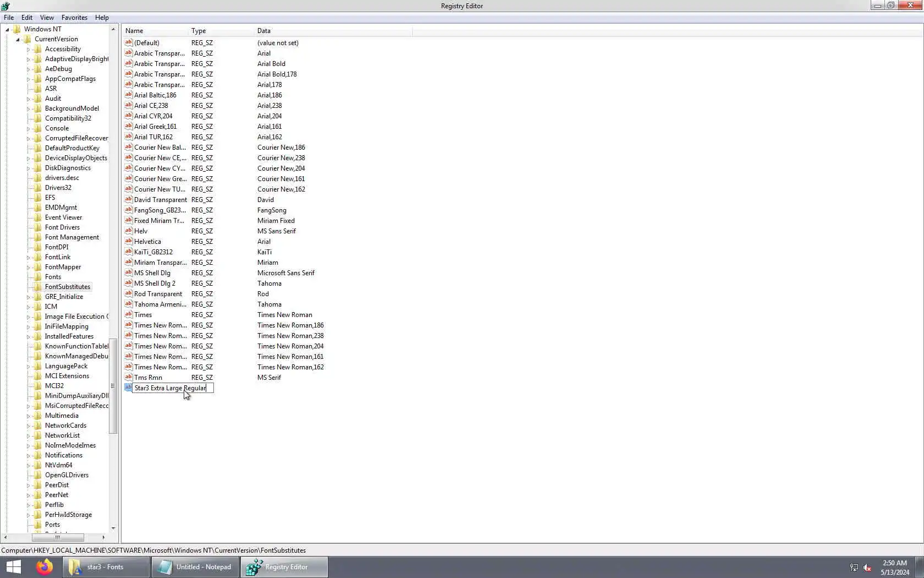Click the string icon for the MS Shell Dlg value
This screenshot has height=578, width=924.
coord(128,272)
